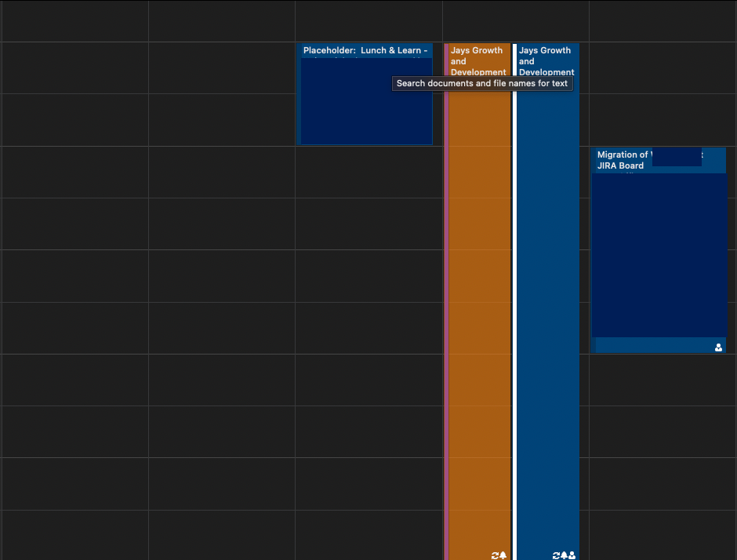
Task: Click the attendees icon on the blue Jays event
Action: tap(572, 555)
